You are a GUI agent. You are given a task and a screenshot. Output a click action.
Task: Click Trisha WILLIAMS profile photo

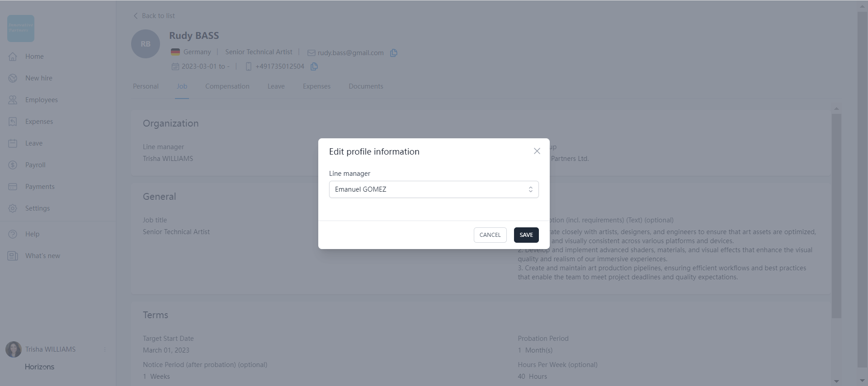coord(14,349)
